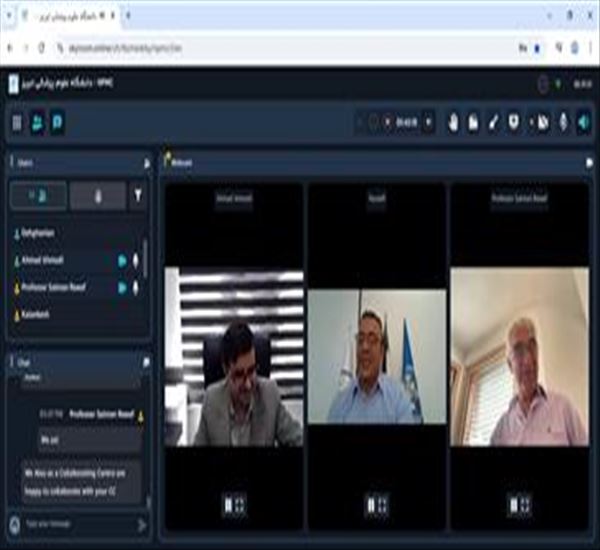Click Professor Salman Rawaf sender name in chat

101,414
